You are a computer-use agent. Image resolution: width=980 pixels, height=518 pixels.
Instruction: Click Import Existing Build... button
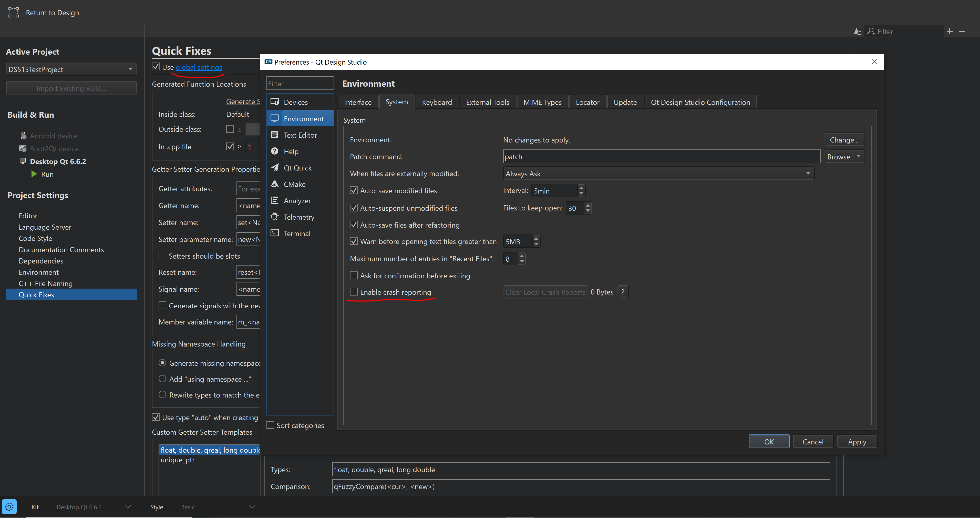coord(71,88)
